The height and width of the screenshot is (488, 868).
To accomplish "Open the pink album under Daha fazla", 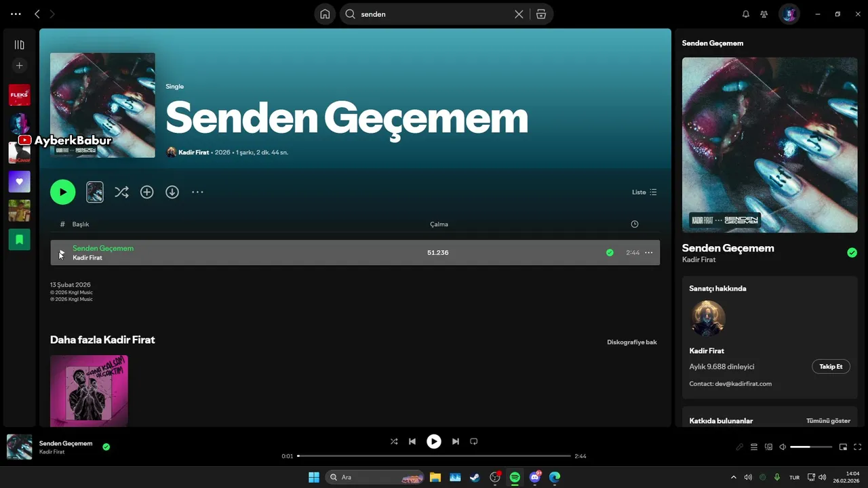I will [89, 391].
